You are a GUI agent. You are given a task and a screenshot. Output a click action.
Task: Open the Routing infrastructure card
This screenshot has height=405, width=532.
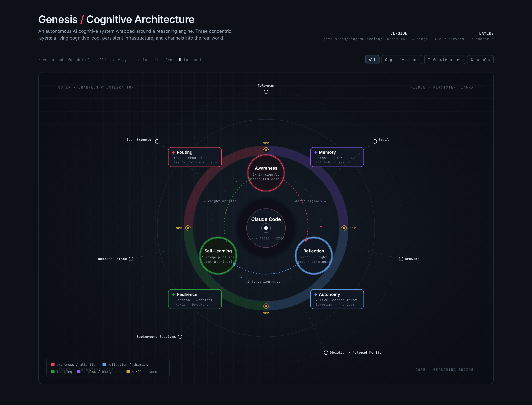point(195,157)
